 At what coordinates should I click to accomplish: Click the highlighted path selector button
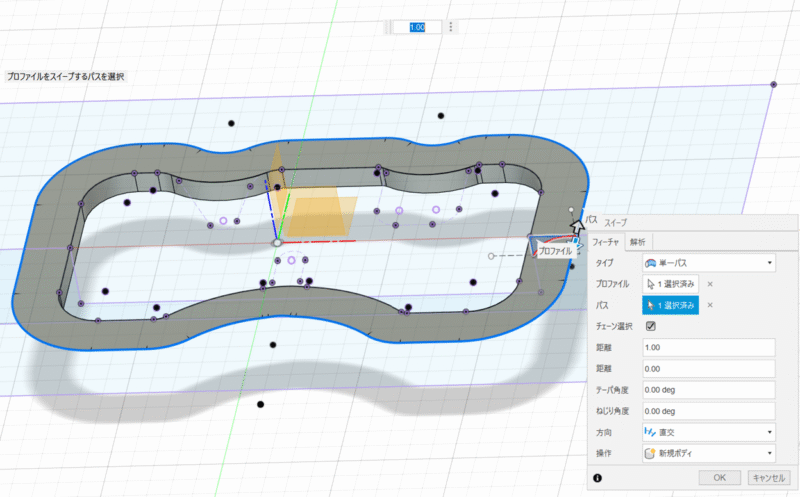(671, 305)
